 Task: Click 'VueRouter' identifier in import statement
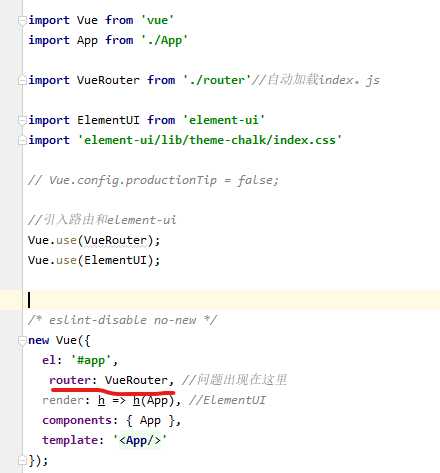click(108, 80)
